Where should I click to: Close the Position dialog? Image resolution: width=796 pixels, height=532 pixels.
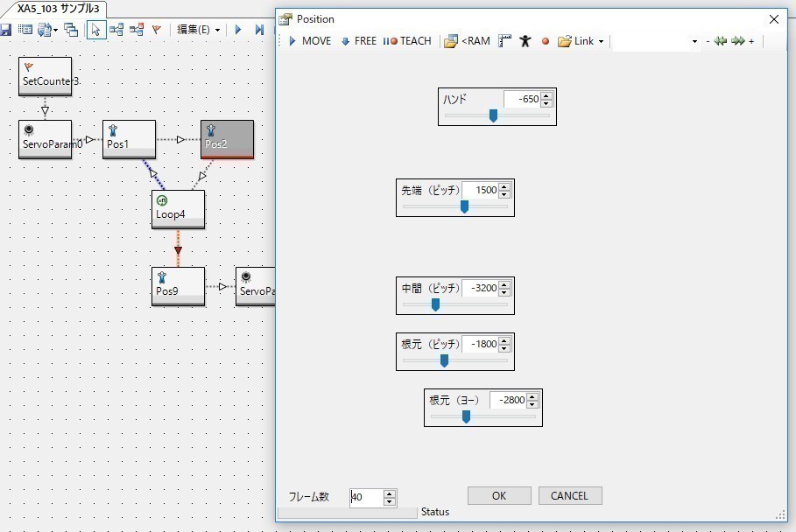pos(773,19)
